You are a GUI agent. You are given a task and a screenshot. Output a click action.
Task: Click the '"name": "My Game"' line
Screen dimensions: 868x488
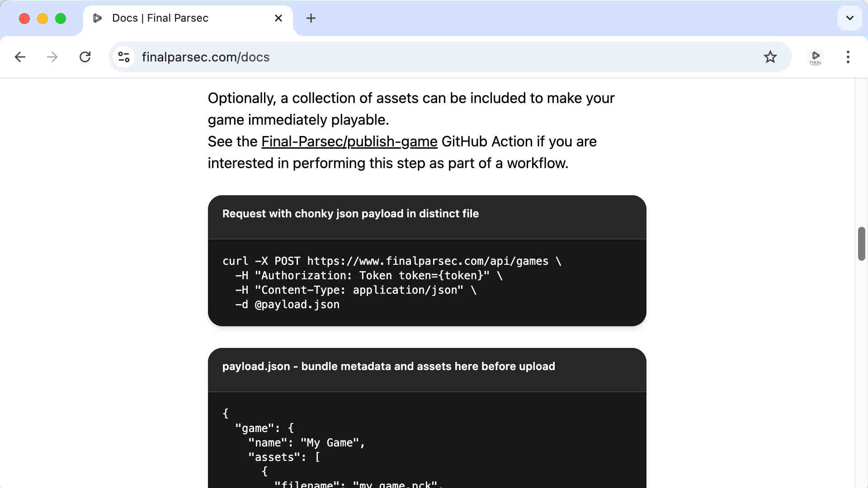click(x=307, y=443)
